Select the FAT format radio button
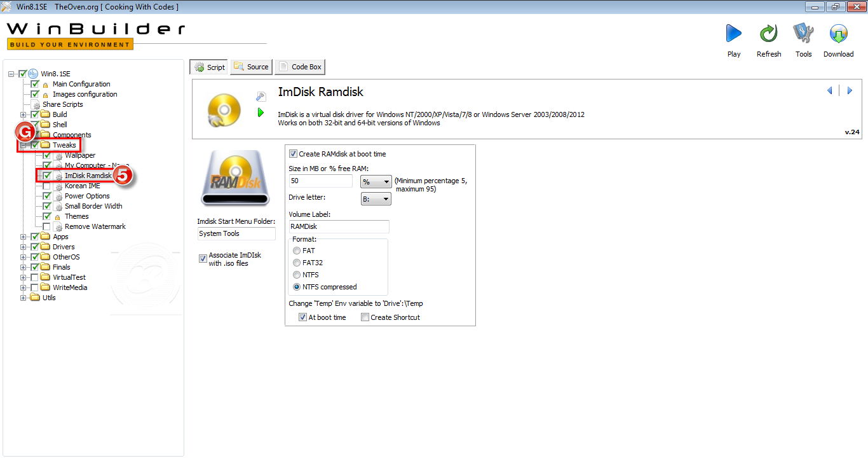Viewport: 868px width, 463px height. (x=297, y=251)
